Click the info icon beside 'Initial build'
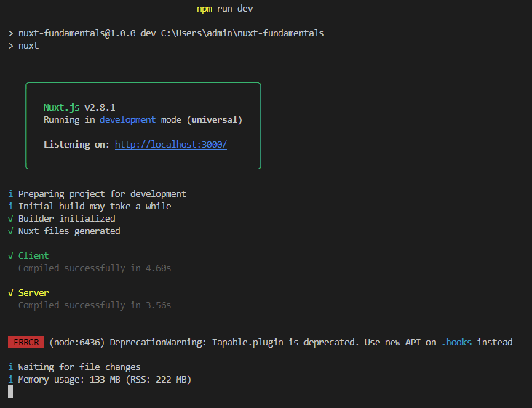Viewport: 532px width, 408px height. [10, 207]
